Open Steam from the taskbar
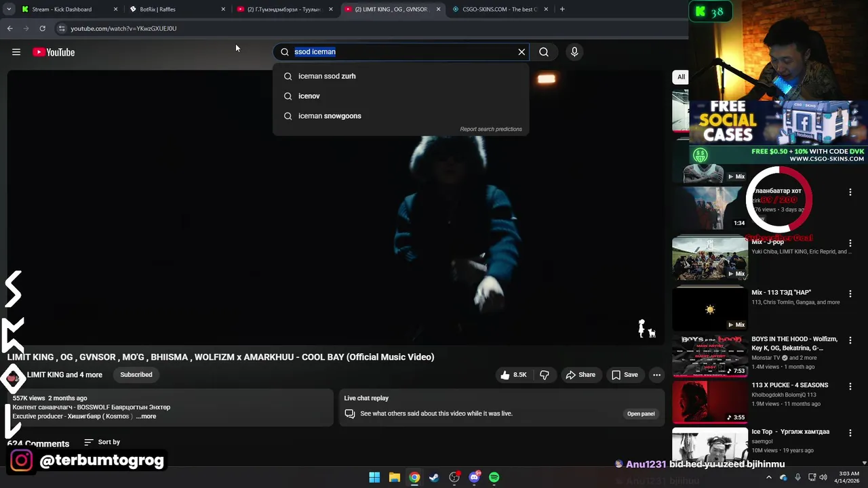 pos(434,477)
